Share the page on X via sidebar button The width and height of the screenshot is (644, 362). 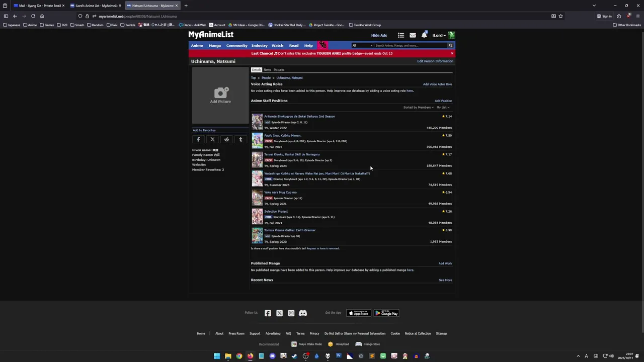coord(212,139)
